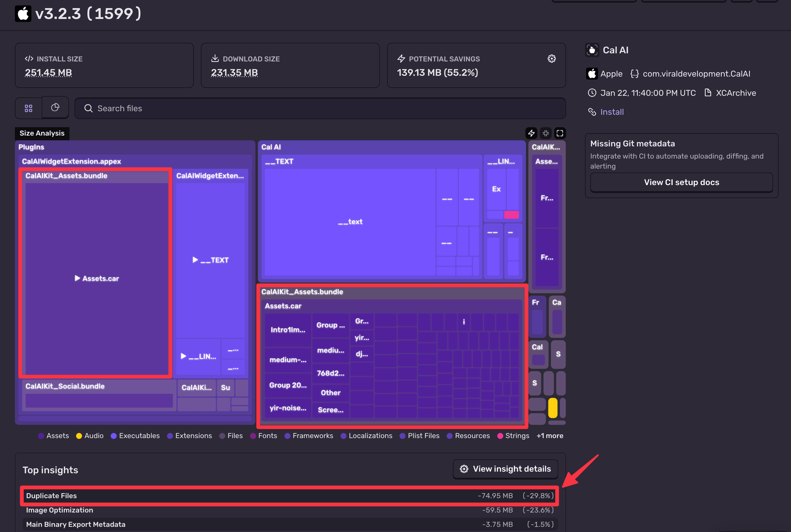Open the Image Optimization insight
The height and width of the screenshot is (532, 791).
tap(59, 510)
